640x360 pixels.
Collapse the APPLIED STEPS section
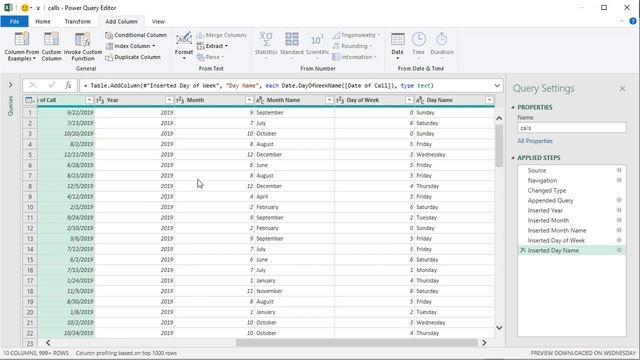pyautogui.click(x=513, y=158)
